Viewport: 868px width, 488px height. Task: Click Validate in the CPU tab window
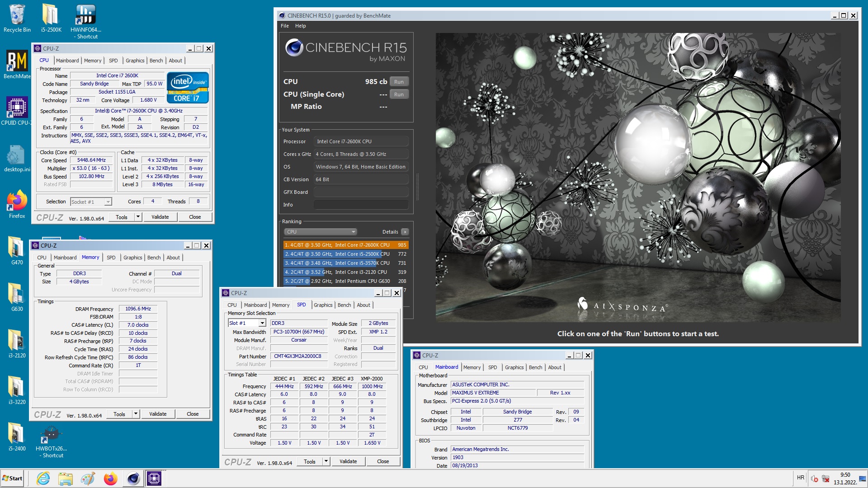160,217
